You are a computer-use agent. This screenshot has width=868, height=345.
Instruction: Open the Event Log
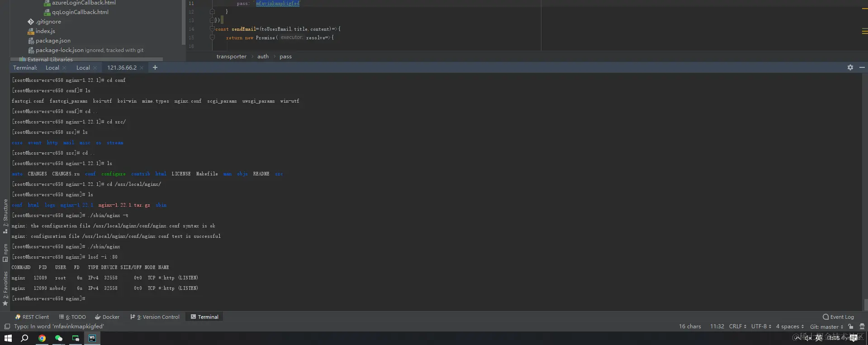pyautogui.click(x=838, y=317)
